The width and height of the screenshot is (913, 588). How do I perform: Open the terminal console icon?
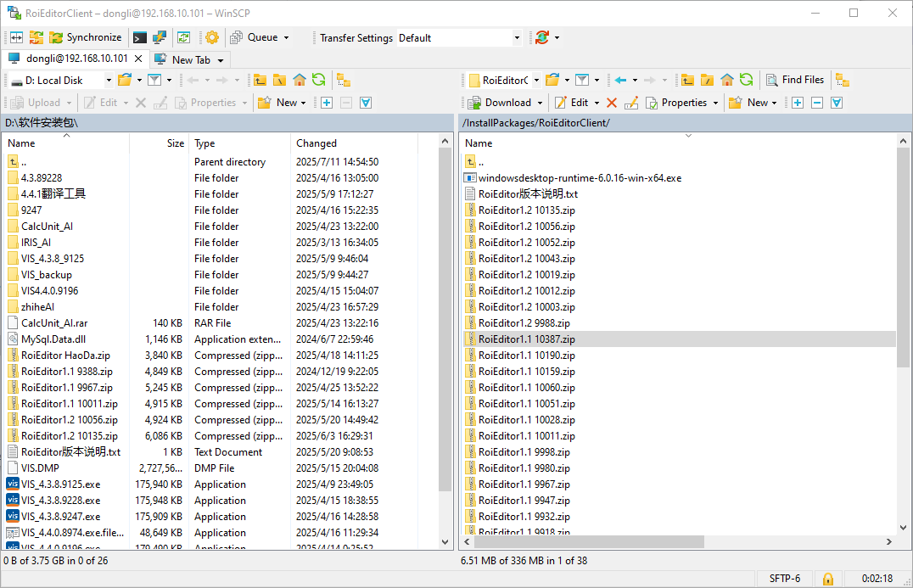[x=140, y=38]
